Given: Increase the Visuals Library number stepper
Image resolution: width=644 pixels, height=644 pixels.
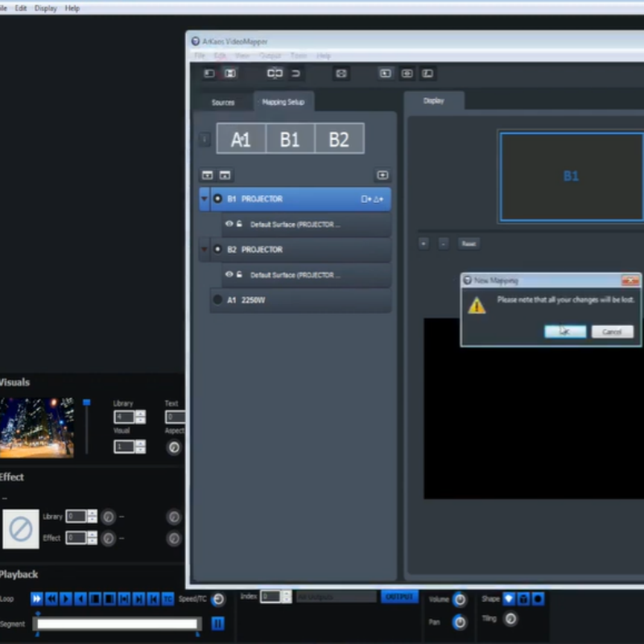Looking at the screenshot, I should tap(141, 413).
